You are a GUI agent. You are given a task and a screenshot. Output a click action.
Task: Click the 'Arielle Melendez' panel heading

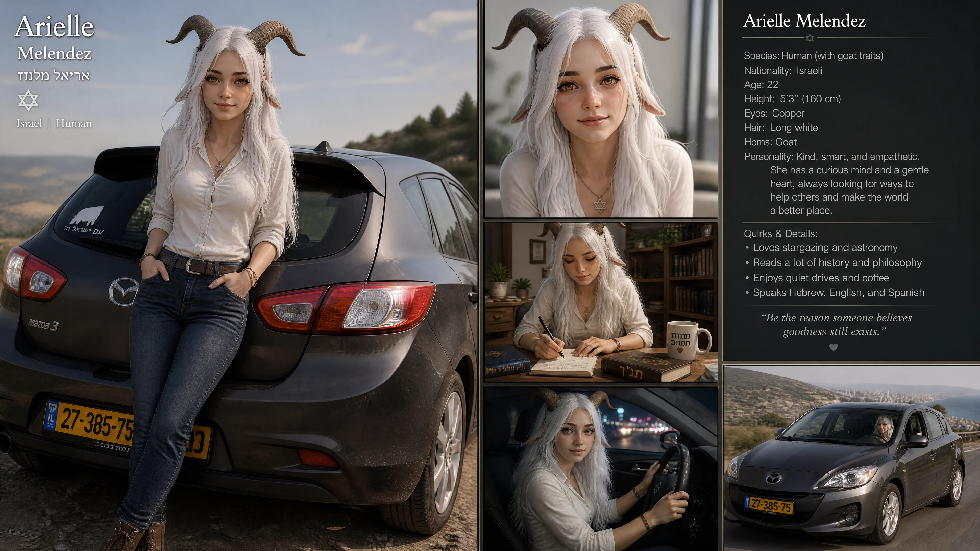[x=804, y=20]
